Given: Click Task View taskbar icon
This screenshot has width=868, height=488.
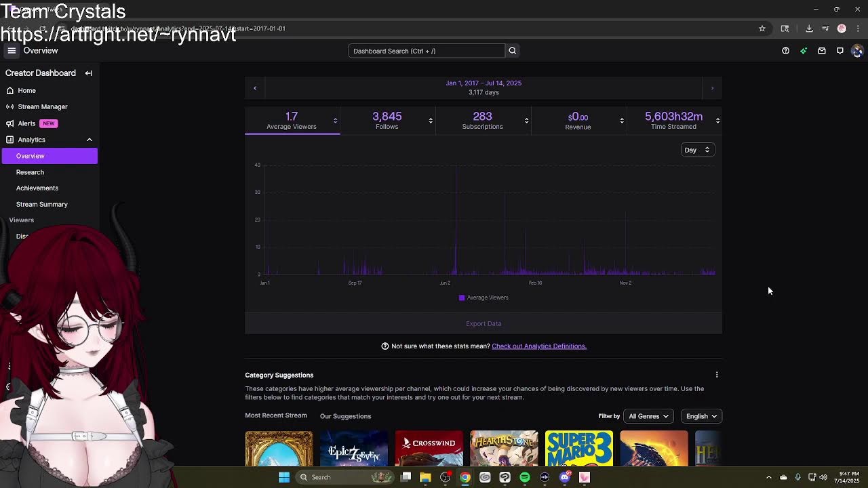Looking at the screenshot, I should tap(406, 477).
